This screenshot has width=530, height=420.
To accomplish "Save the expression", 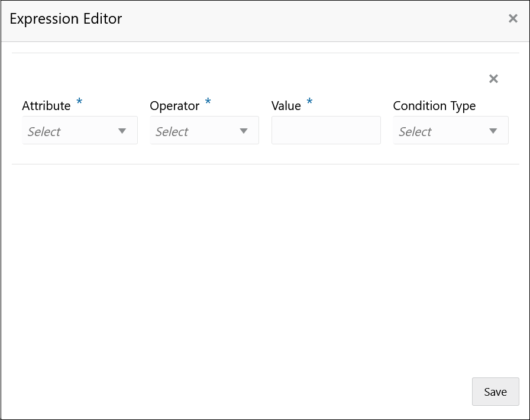I will click(495, 392).
